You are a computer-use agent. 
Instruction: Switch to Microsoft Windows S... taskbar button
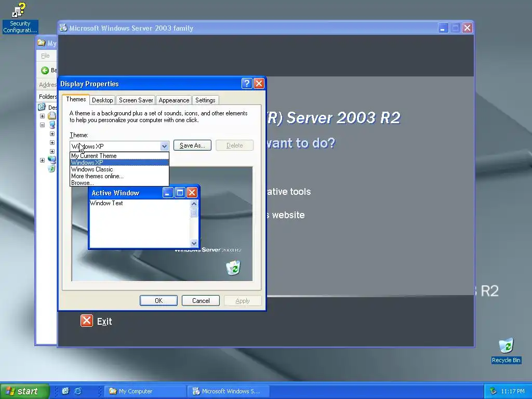[x=229, y=391]
